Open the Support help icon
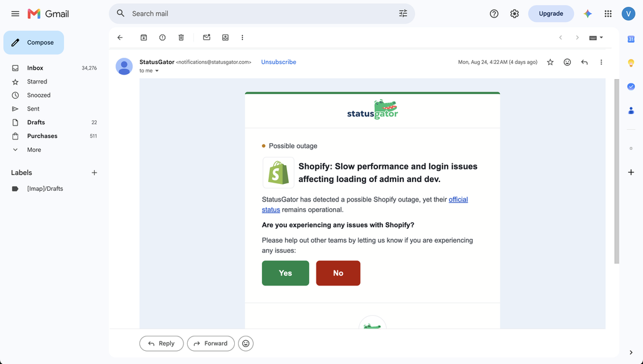This screenshot has width=643, height=364. 494,14
